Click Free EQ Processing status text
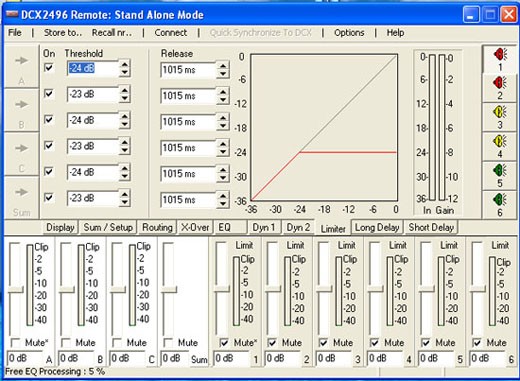Image resolution: width=520 pixels, height=381 pixels. [x=55, y=371]
